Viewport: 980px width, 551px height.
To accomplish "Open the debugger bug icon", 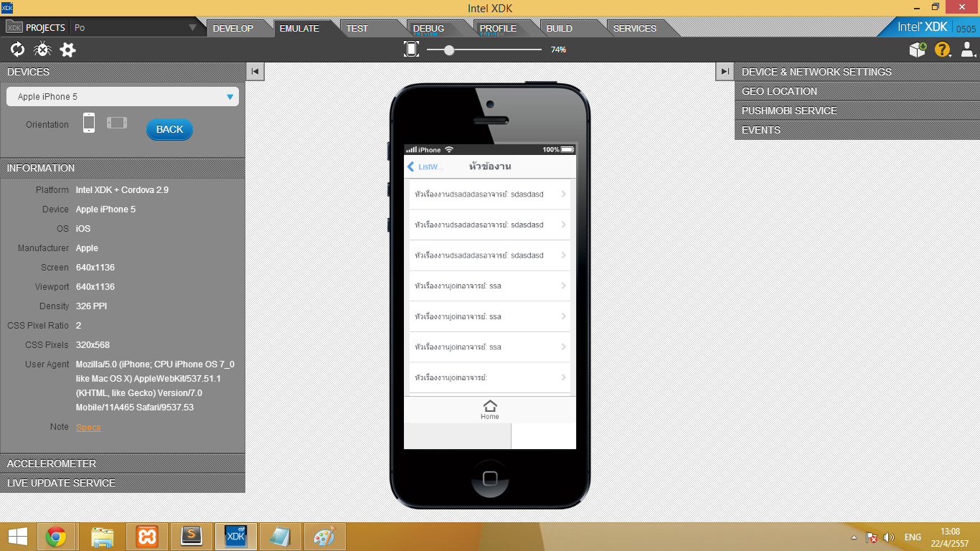I will click(x=42, y=50).
